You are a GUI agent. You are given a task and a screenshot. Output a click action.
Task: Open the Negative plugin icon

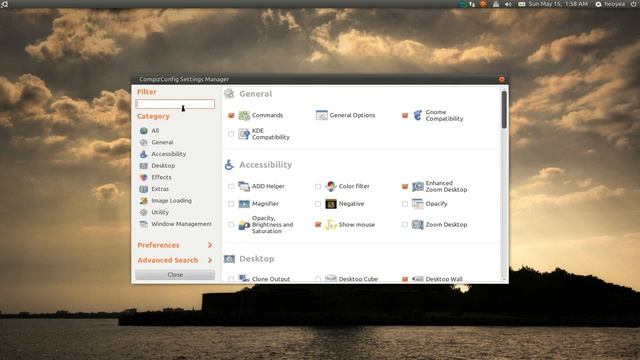pyautogui.click(x=331, y=204)
